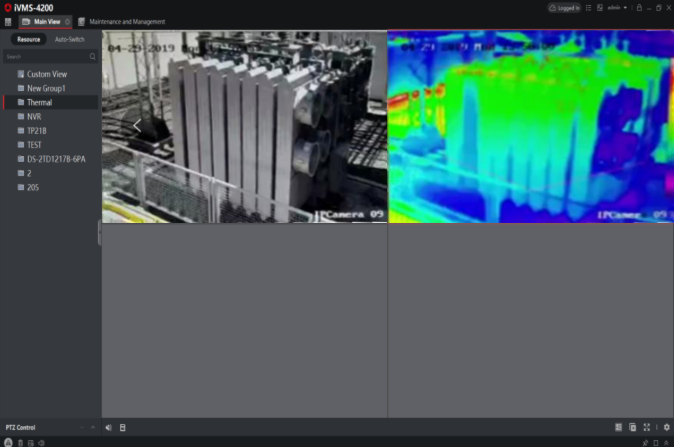This screenshot has width=674, height=447.
Task: Open settings gear in bottom toolbar
Action: click(666, 427)
